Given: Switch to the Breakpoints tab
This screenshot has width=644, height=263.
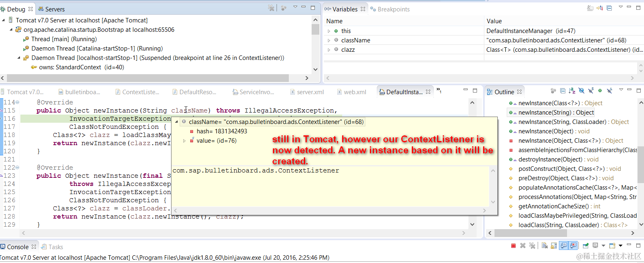Looking at the screenshot, I should coord(390,9).
